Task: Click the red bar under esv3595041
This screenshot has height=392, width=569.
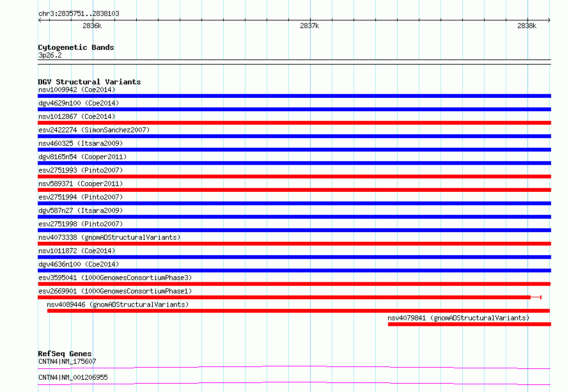Action: click(294, 284)
